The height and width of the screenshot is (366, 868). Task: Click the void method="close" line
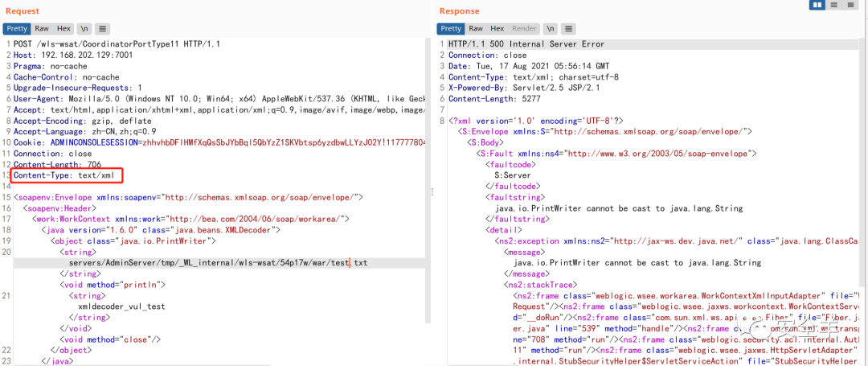[111, 339]
